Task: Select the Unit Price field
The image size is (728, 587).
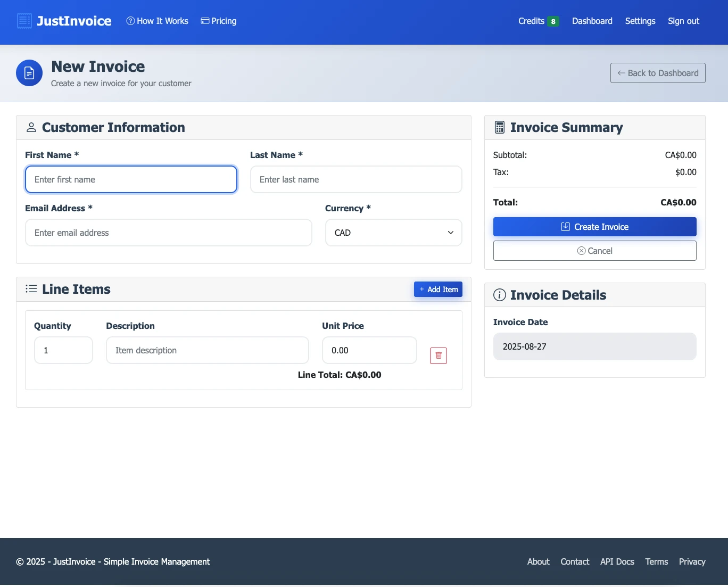Action: pyautogui.click(x=369, y=350)
